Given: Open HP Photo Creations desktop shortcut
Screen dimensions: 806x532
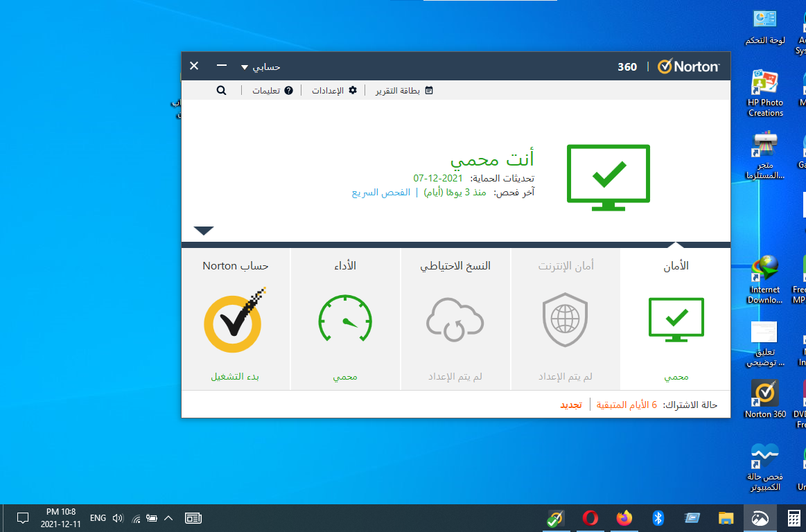Looking at the screenshot, I should click(x=765, y=93).
